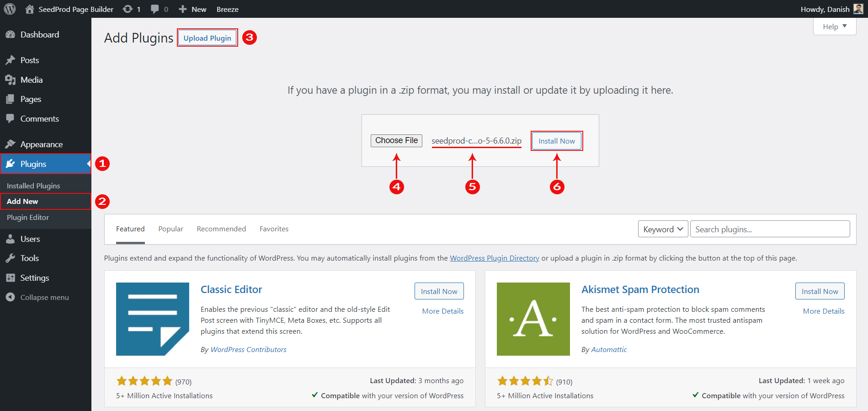
Task: Click the home icon beside SeedProd Page Builder
Action: click(x=30, y=9)
